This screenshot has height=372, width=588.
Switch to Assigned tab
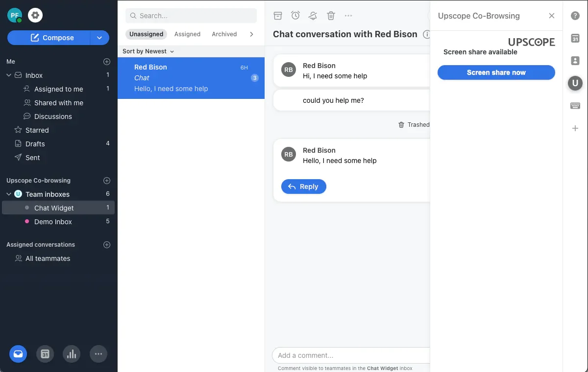(187, 34)
